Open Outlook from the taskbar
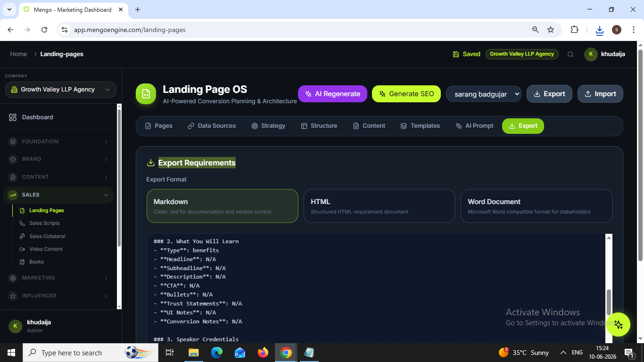 239,353
